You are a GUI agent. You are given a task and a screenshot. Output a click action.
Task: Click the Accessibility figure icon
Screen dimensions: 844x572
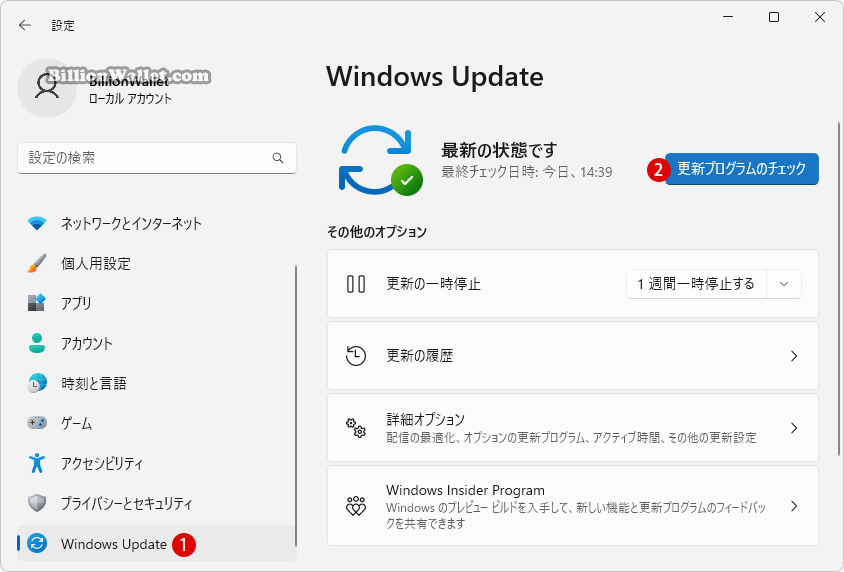(x=37, y=463)
